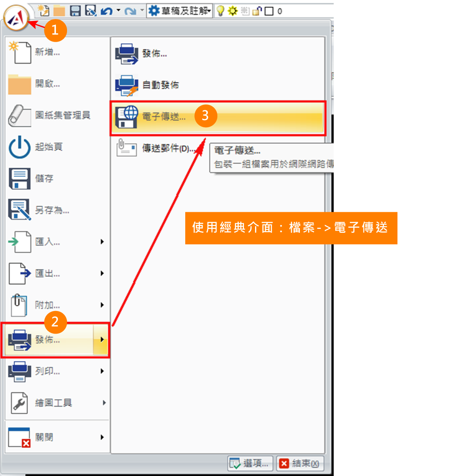The height and width of the screenshot is (476, 476).
Task: Click the 另存為... menu icon
Action: (x=19, y=210)
